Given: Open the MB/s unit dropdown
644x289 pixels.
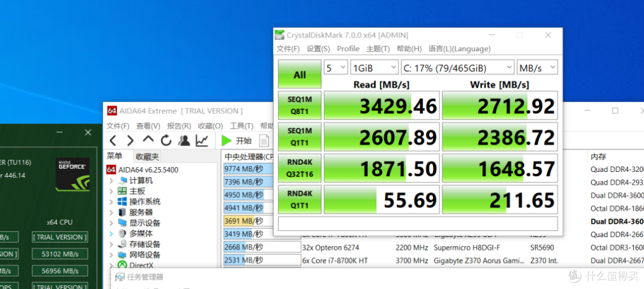Looking at the screenshot, I should point(537,67).
